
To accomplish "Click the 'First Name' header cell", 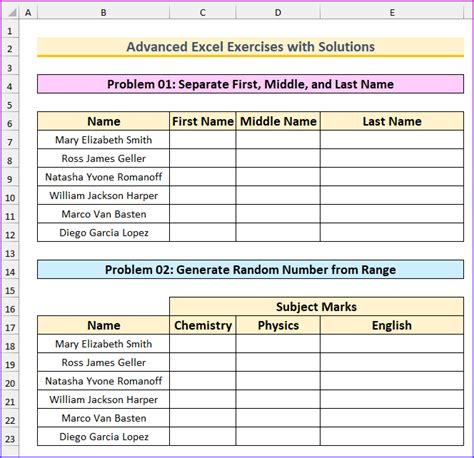I will pos(202,121).
